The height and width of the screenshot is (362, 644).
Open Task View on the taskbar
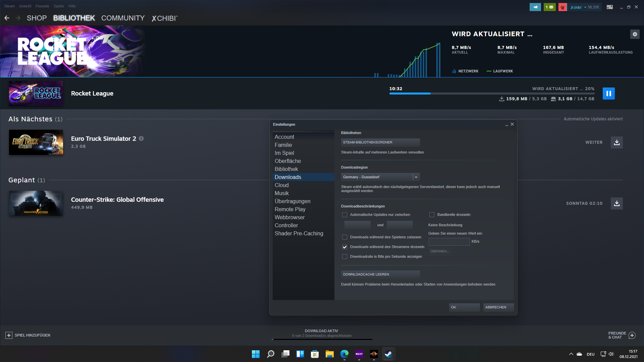(285, 354)
